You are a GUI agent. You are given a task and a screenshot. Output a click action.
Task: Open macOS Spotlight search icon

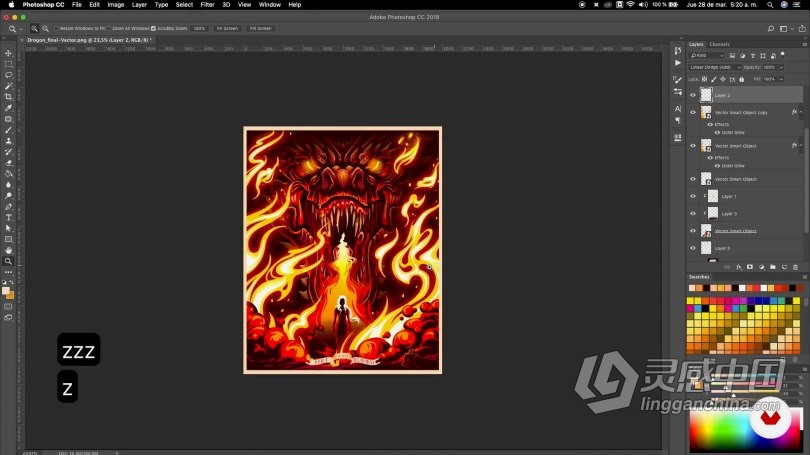pos(770,5)
